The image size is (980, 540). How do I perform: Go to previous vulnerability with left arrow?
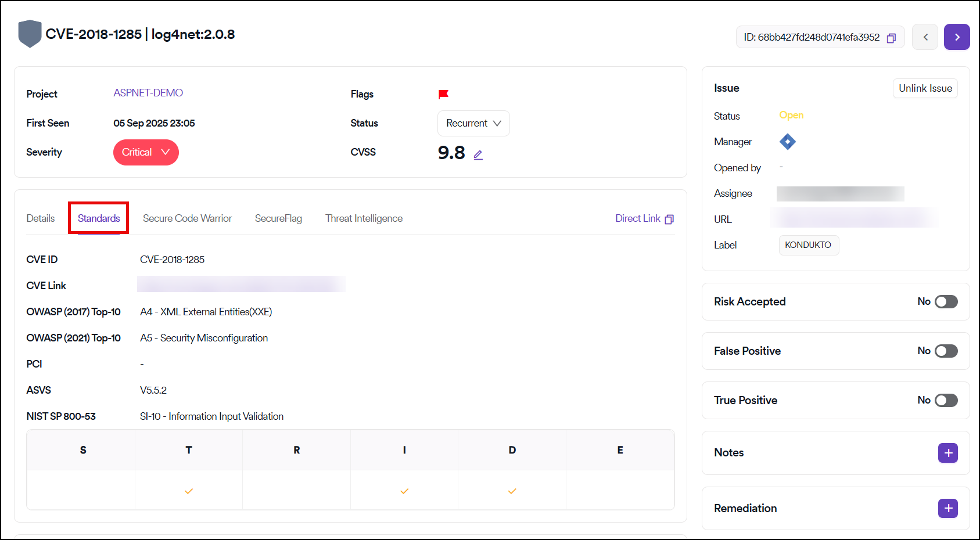pos(925,37)
